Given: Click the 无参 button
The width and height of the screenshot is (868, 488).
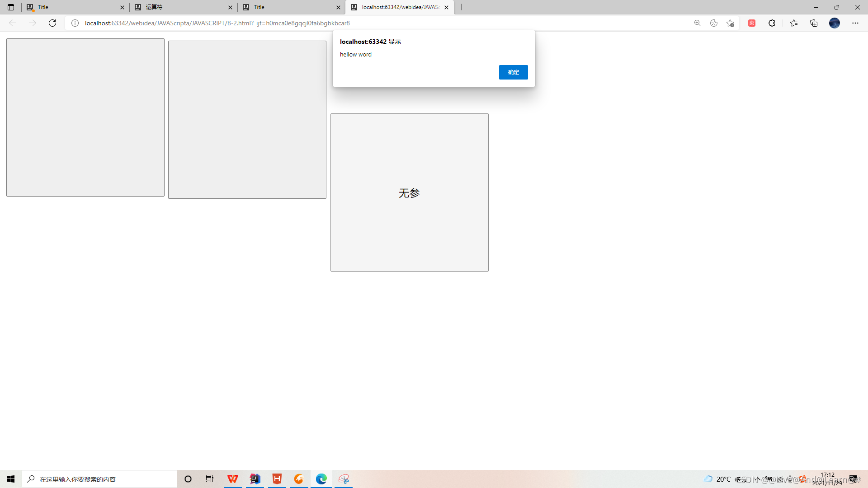Looking at the screenshot, I should (x=409, y=192).
